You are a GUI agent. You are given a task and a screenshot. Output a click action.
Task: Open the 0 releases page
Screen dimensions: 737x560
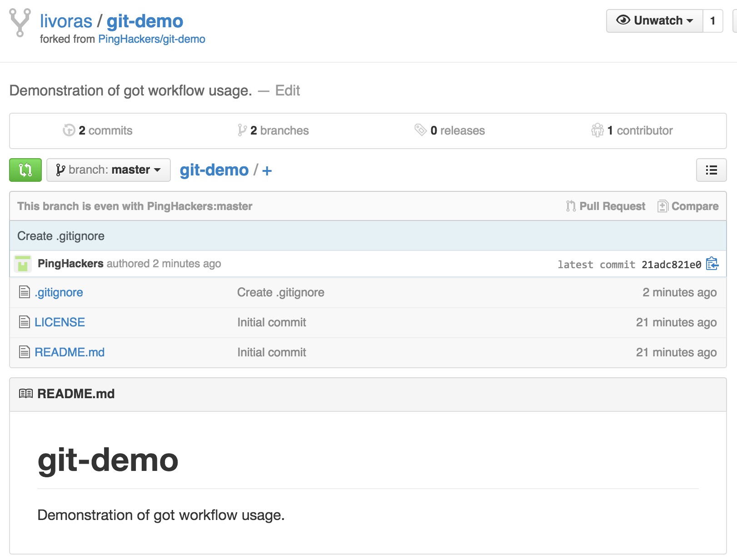point(450,130)
